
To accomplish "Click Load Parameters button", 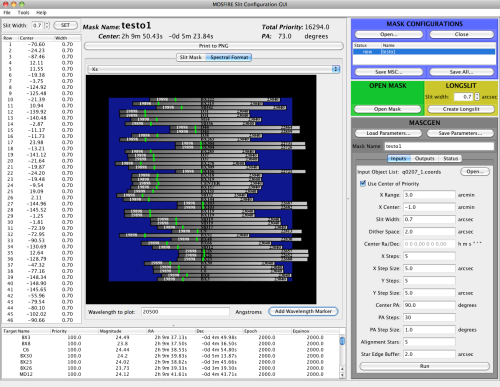I will click(x=388, y=133).
